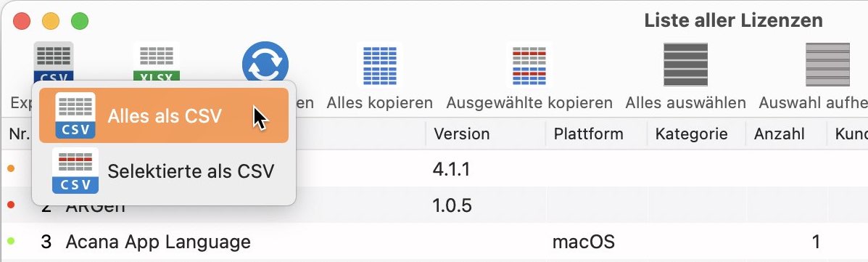Open the CSV export toolbar icon
Image resolution: width=868 pixels, height=262 pixels.
coord(53,62)
